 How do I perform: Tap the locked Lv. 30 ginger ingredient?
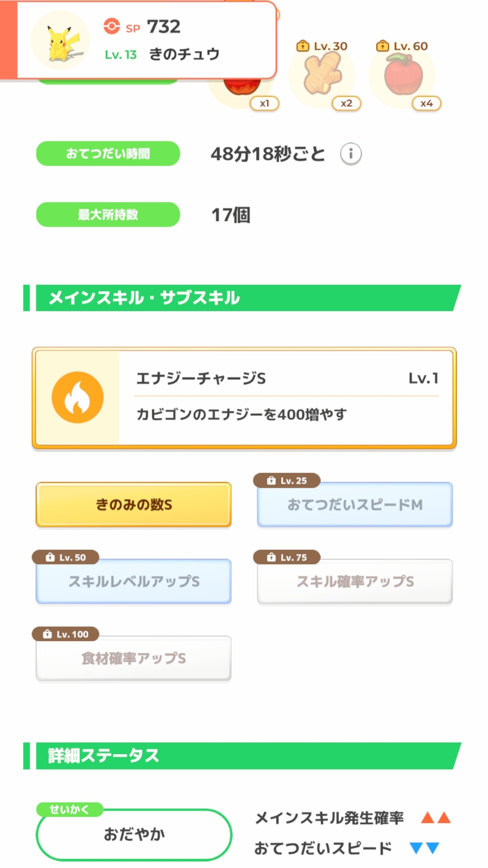click(321, 75)
